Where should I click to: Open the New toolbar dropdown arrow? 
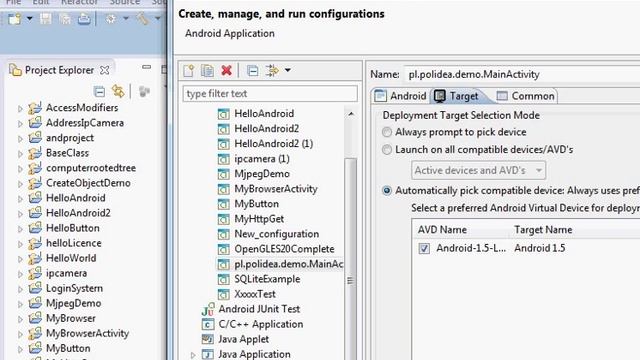pos(29,19)
